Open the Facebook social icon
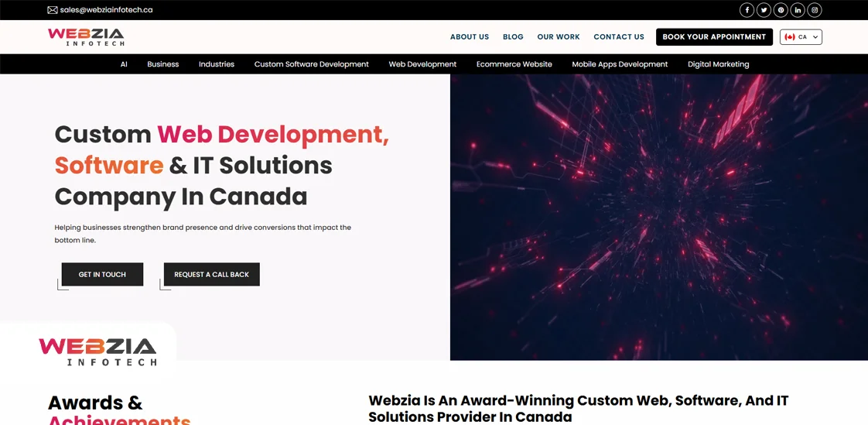Viewport: 868px width, 425px height. click(747, 10)
